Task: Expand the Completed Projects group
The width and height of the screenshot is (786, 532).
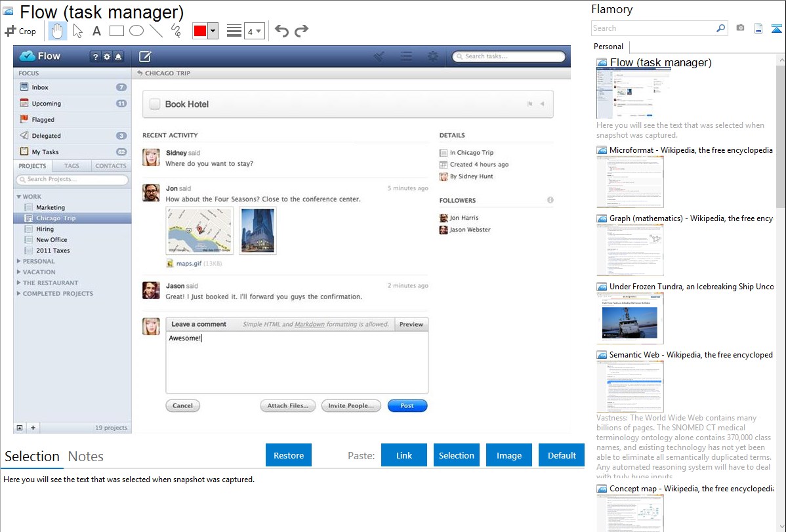Action: 18,293
